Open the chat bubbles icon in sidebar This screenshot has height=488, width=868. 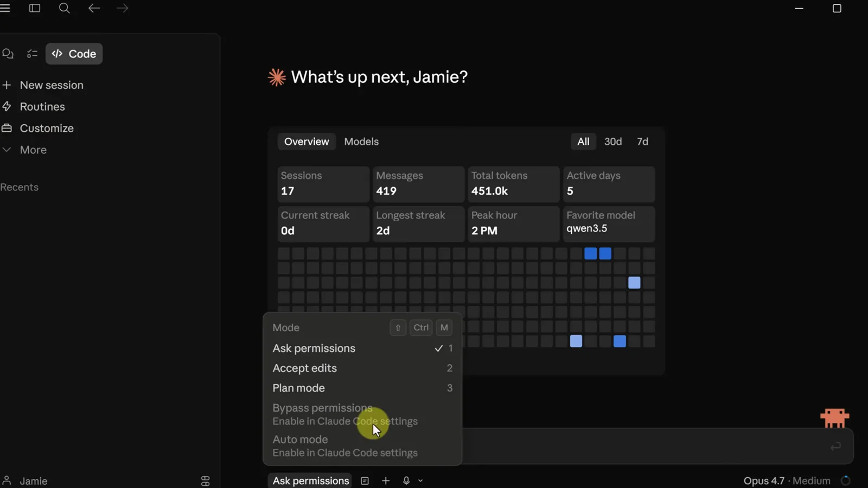(8, 54)
